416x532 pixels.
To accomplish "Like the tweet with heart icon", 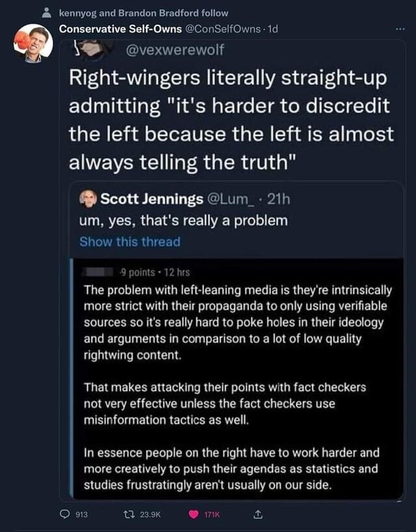I will pyautogui.click(x=194, y=514).
